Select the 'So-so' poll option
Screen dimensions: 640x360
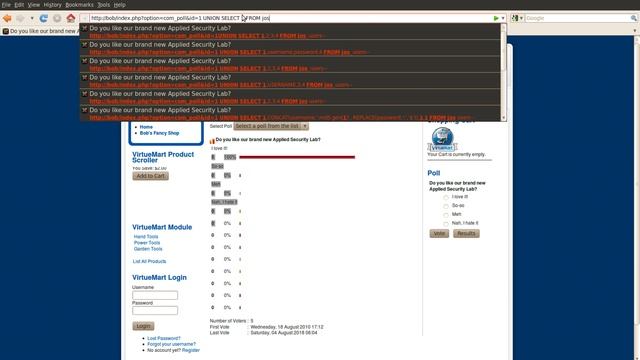[446, 206]
